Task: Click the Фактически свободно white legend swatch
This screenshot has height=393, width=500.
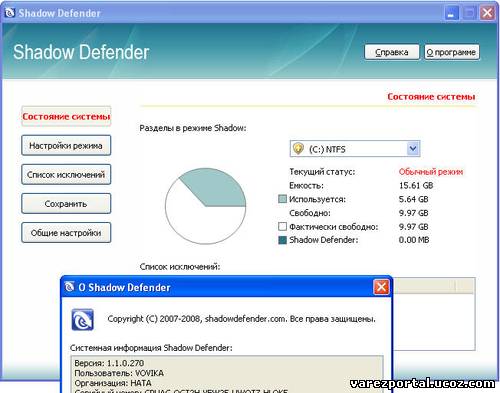Action: coord(282,227)
